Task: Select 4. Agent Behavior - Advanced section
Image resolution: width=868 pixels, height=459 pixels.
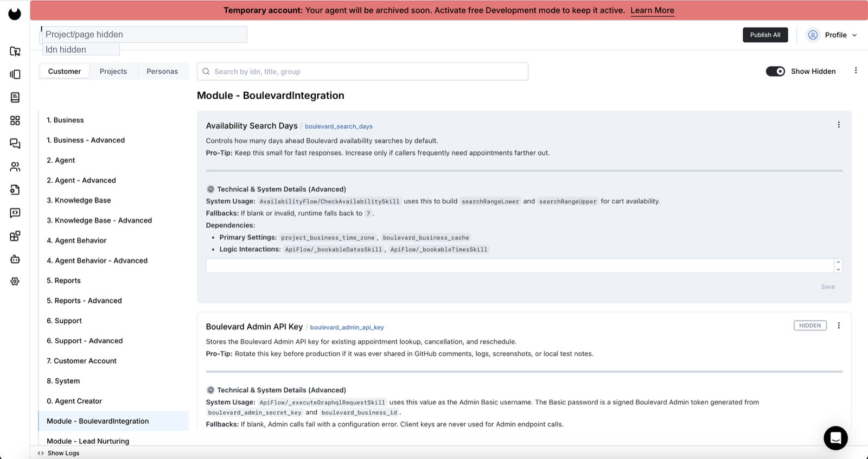Action: coord(114,260)
